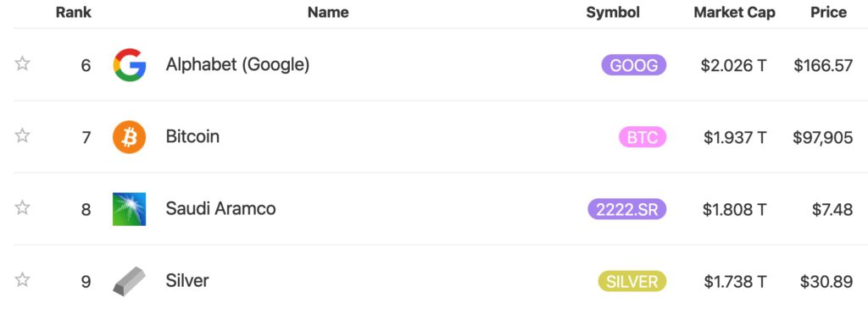Add Silver to favorites via star
This screenshot has height=314, width=868.
click(x=22, y=280)
